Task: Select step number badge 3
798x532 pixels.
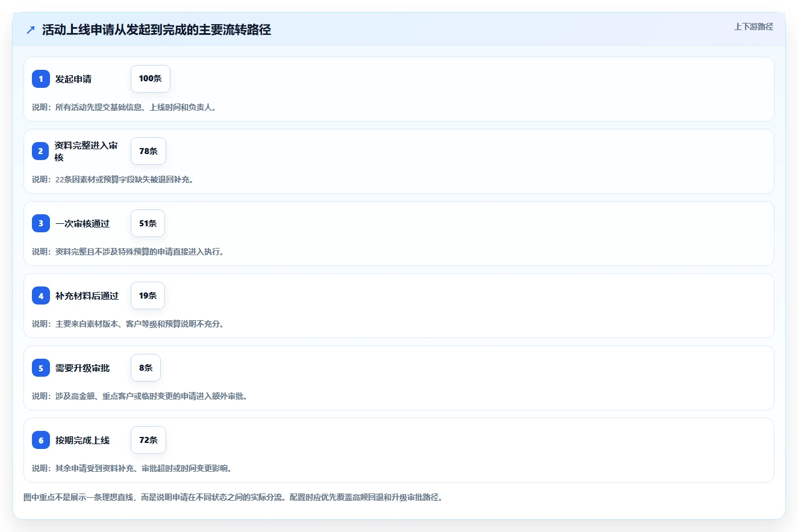Action: (41, 223)
